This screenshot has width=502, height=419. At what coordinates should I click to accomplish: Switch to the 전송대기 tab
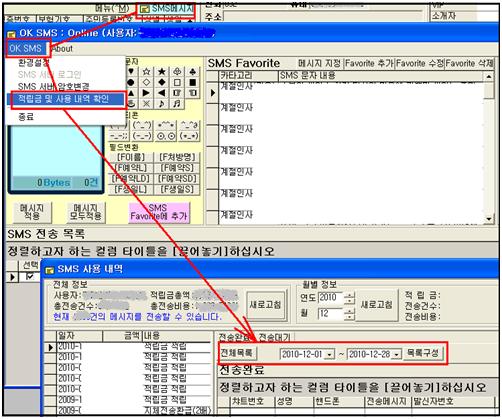point(274,337)
